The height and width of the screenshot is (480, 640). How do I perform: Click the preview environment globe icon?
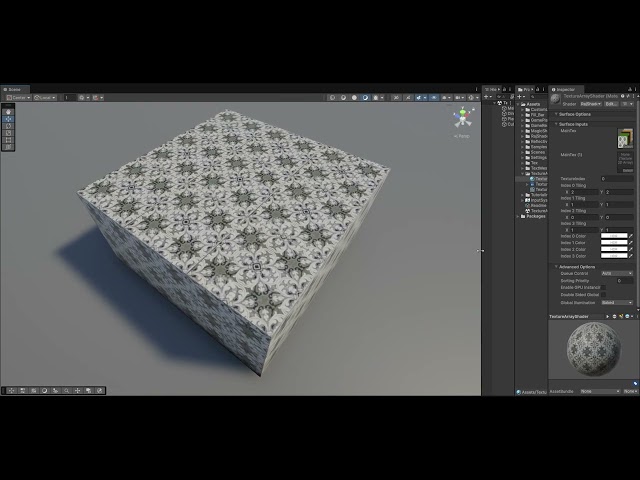(x=627, y=316)
